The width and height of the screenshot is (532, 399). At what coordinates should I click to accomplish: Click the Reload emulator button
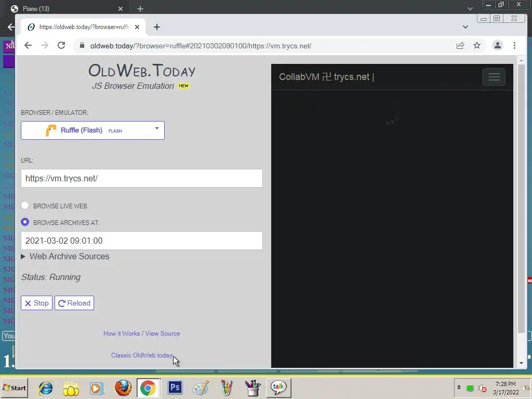click(x=74, y=303)
